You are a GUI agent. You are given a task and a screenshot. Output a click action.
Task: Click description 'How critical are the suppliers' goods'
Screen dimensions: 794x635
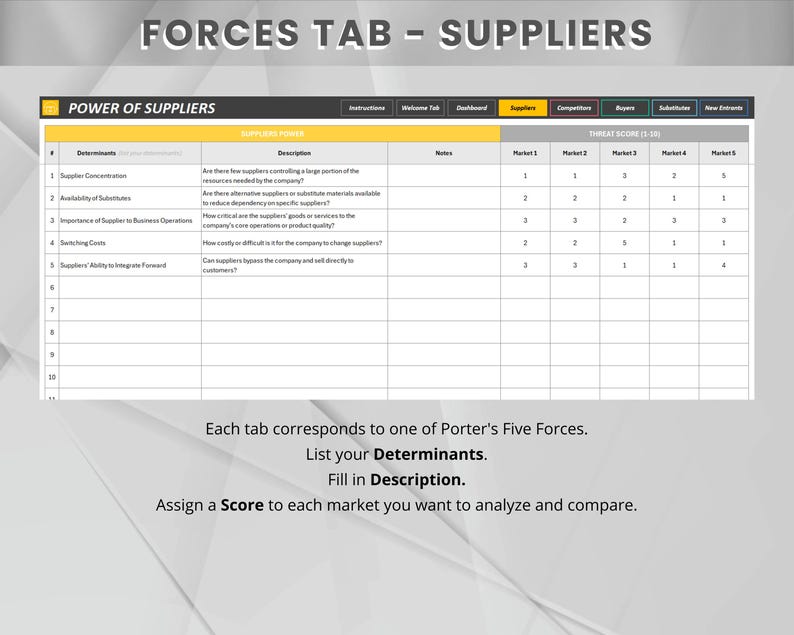tap(294, 220)
